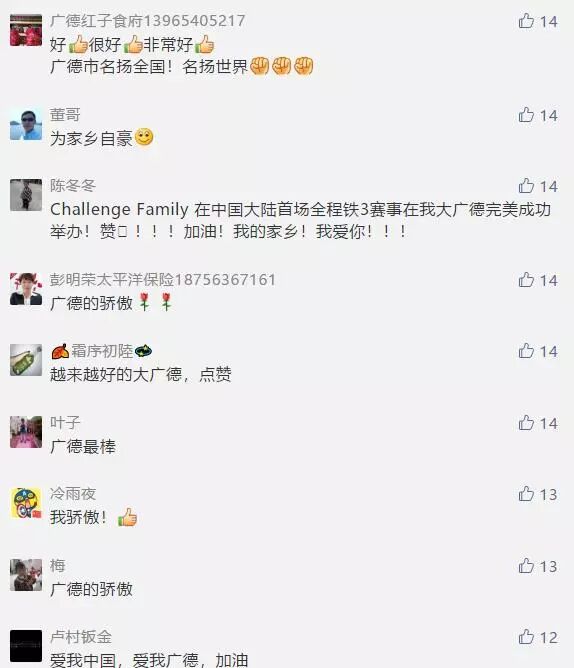This screenshot has height=668, width=574.
Task: Open 卢村钣金's black avatar
Action: click(x=26, y=646)
